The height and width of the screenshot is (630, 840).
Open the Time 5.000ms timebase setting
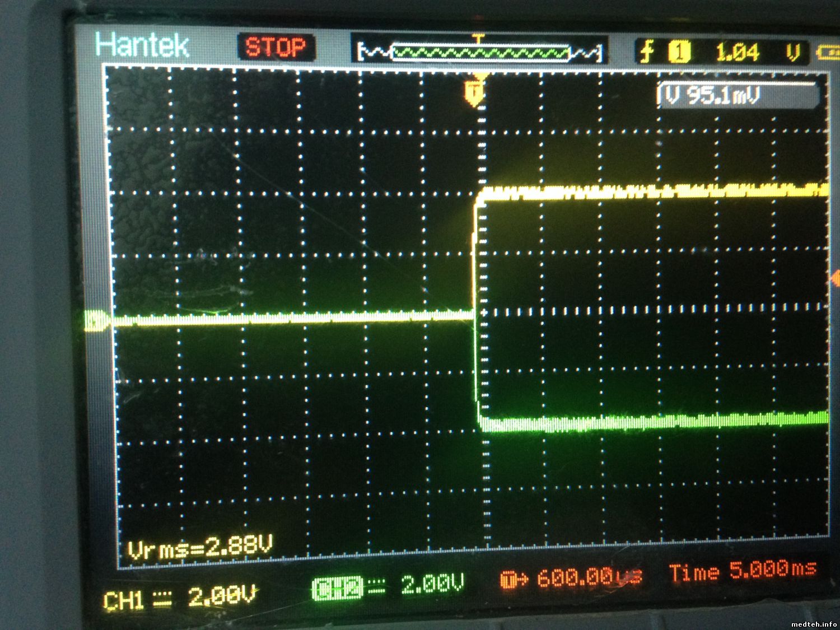tap(743, 571)
